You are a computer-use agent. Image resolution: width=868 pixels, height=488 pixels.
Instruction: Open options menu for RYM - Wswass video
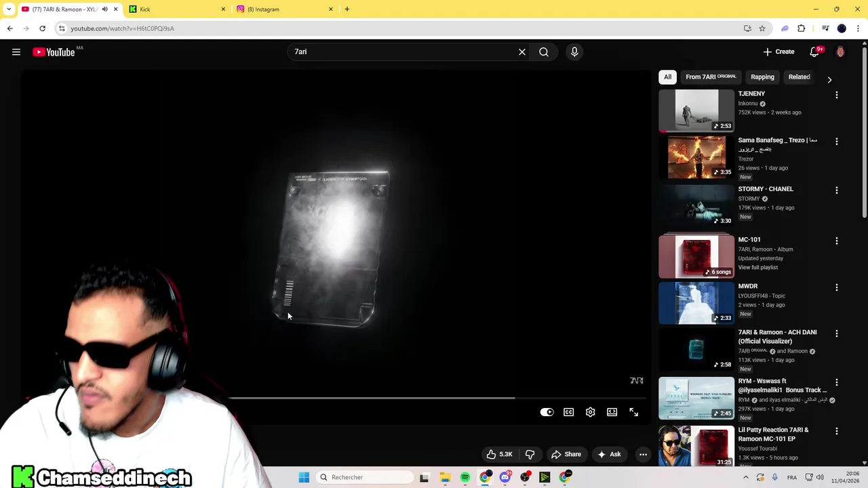pos(836,382)
